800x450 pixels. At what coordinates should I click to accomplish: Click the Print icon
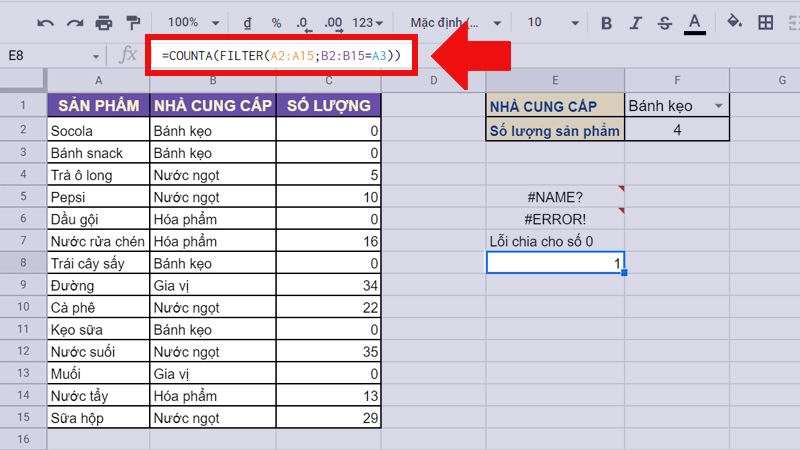[103, 22]
